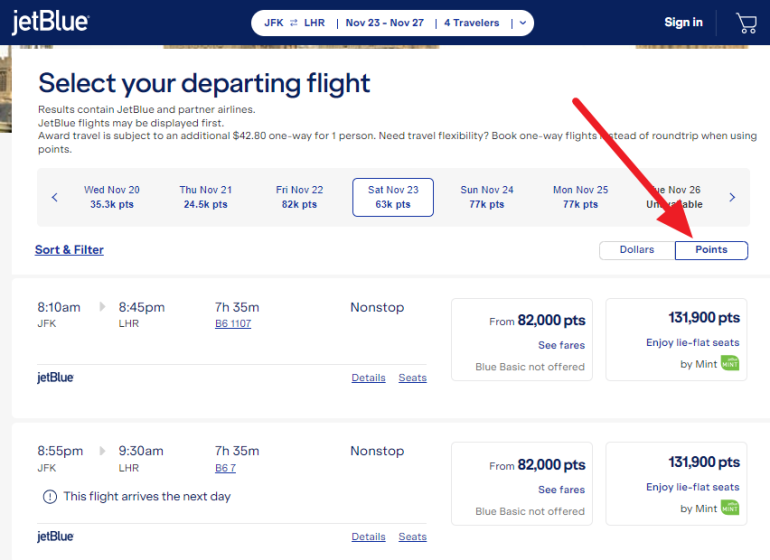Switch fare display to Points
Screen dimensions: 770x560
click(x=711, y=250)
